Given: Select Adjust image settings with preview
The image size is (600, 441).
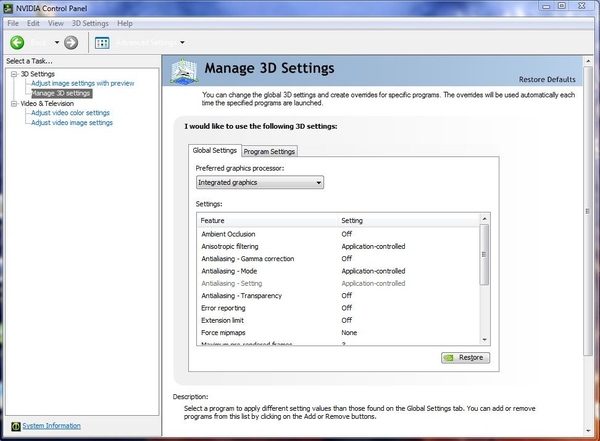Looking at the screenshot, I should 82,83.
